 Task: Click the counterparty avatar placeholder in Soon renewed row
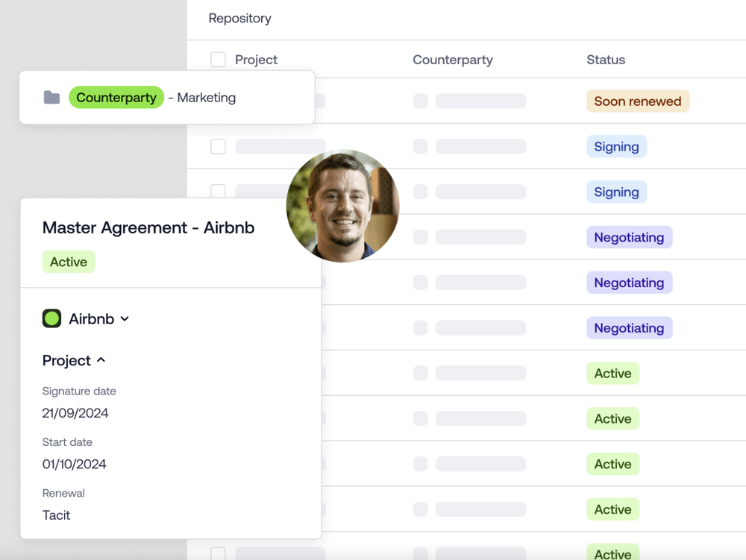coord(420,101)
